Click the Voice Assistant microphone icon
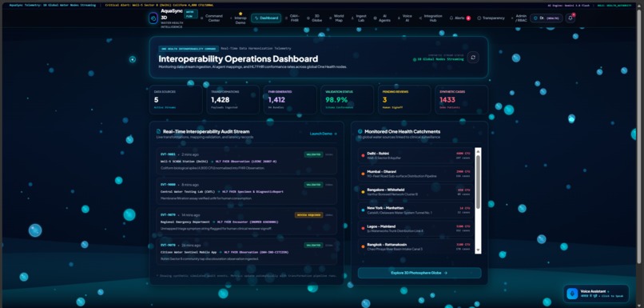644x308 pixels. 572,293
